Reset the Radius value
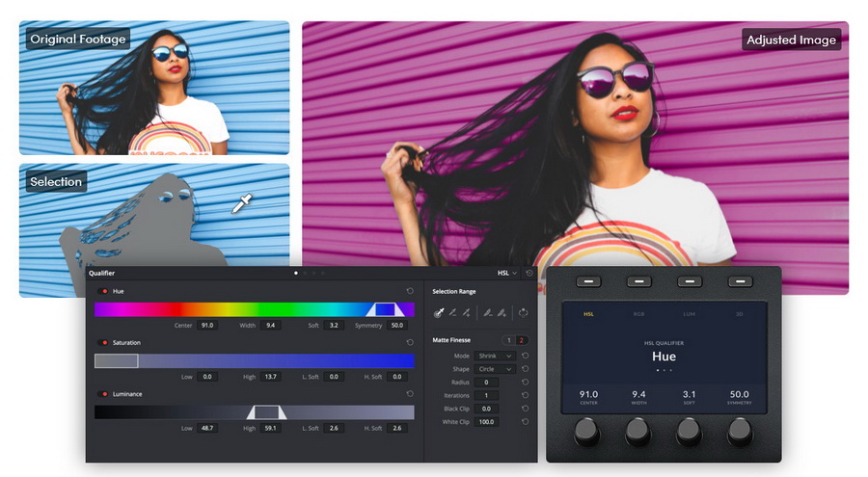Viewport: 868px width, 477px height. tap(525, 383)
